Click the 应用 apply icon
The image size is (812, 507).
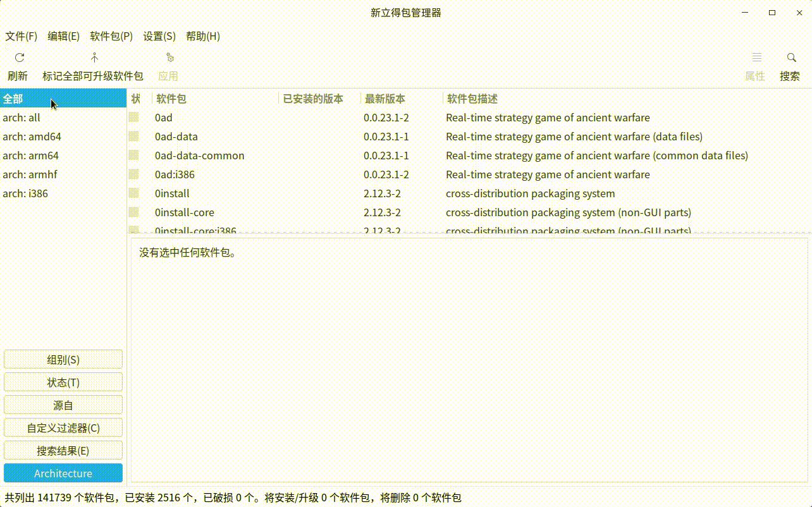coord(168,58)
